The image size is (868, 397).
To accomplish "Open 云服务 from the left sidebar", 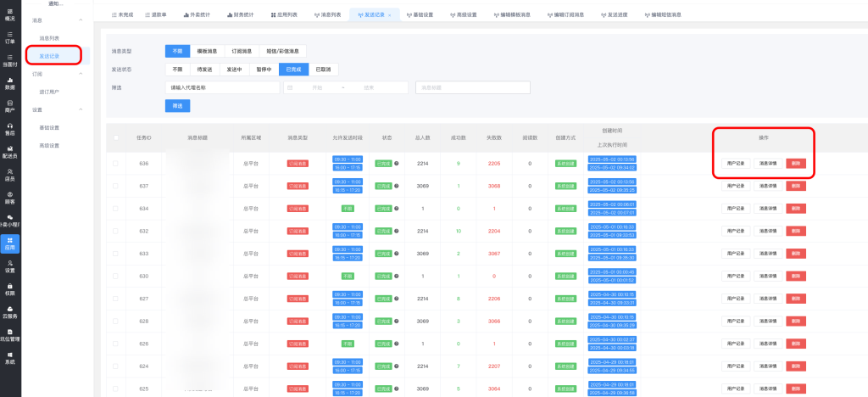I will coord(9,311).
